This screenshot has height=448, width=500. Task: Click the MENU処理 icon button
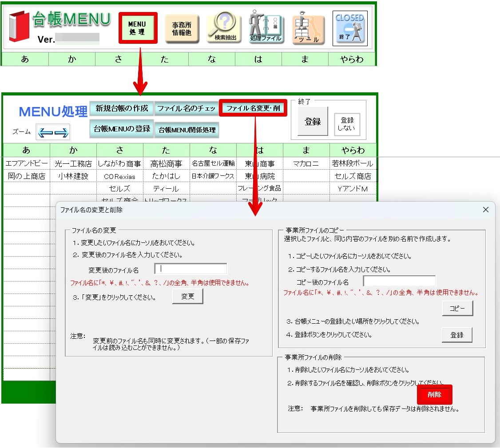pyautogui.click(x=138, y=28)
